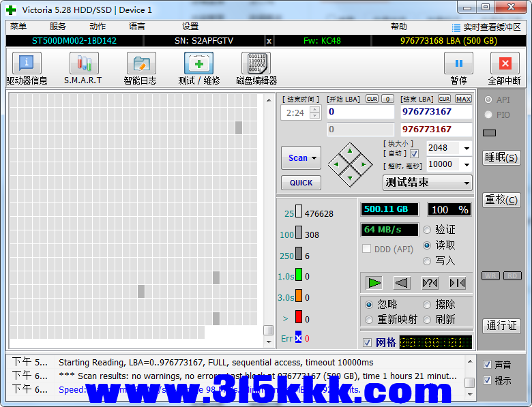Click the WR indicator button
532x407 pixels.
490,275
